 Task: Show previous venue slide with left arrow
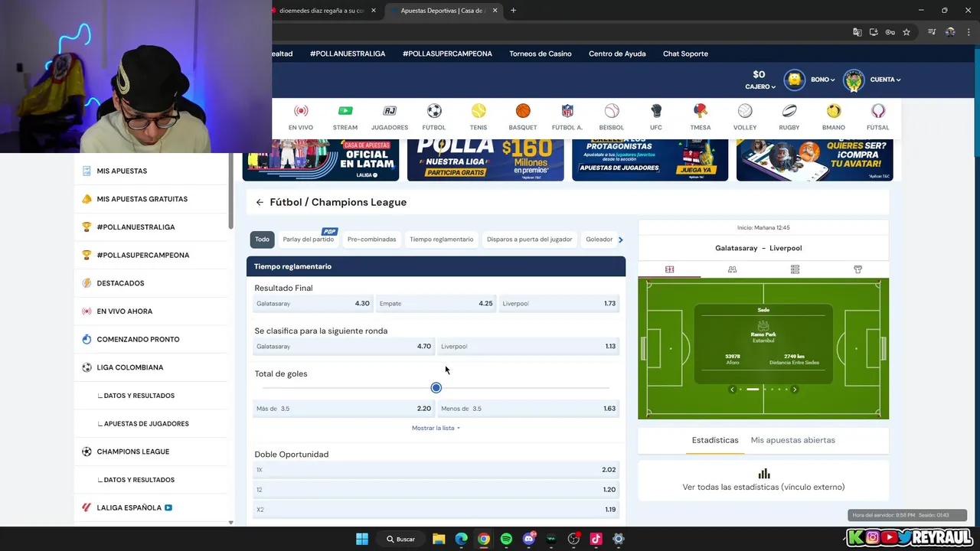point(732,390)
